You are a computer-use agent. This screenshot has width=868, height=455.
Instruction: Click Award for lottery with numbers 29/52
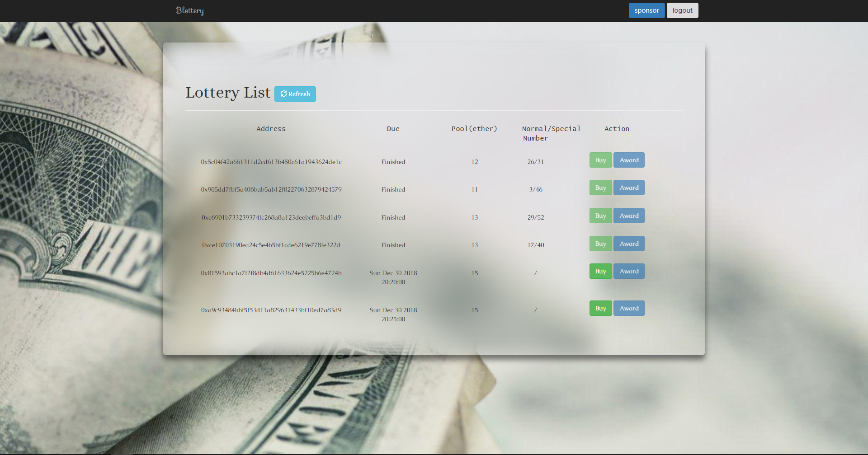click(x=628, y=216)
